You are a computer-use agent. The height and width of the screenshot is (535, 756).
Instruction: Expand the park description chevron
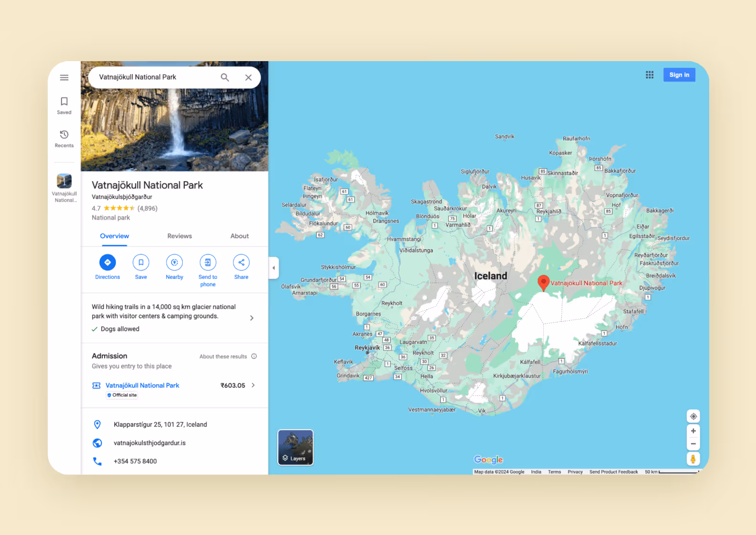pyautogui.click(x=252, y=318)
